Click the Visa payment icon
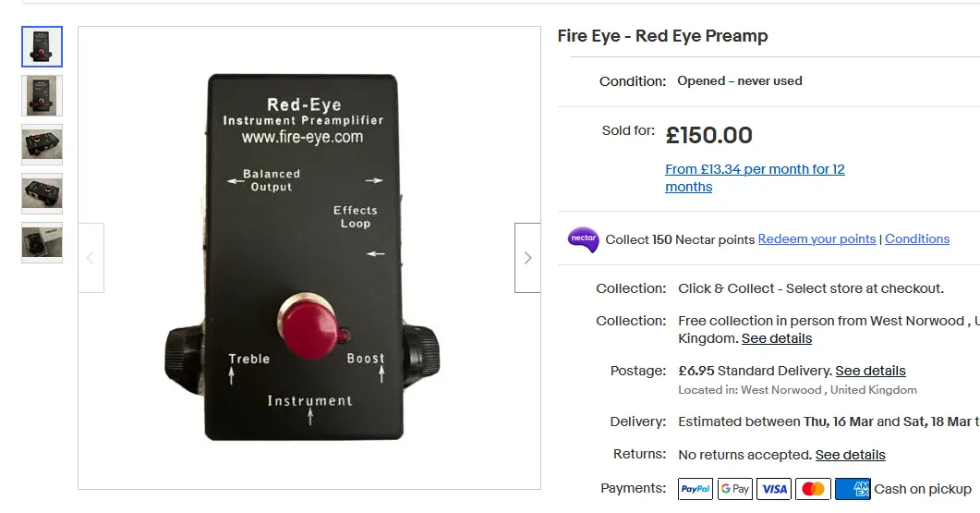The height and width of the screenshot is (513, 980). (774, 489)
